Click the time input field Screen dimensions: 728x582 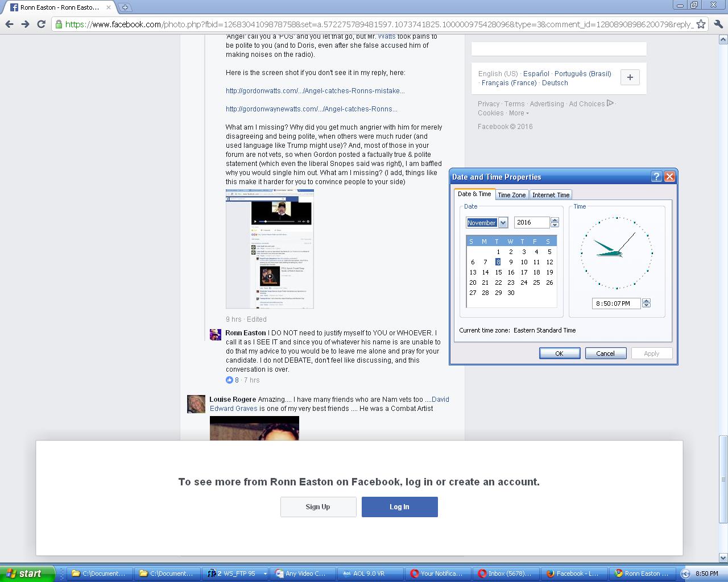tap(615, 304)
